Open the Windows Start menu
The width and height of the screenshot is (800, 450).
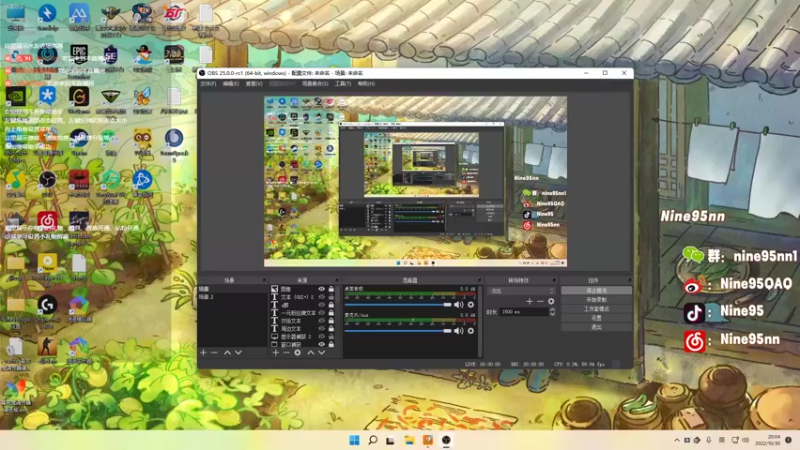pyautogui.click(x=354, y=440)
